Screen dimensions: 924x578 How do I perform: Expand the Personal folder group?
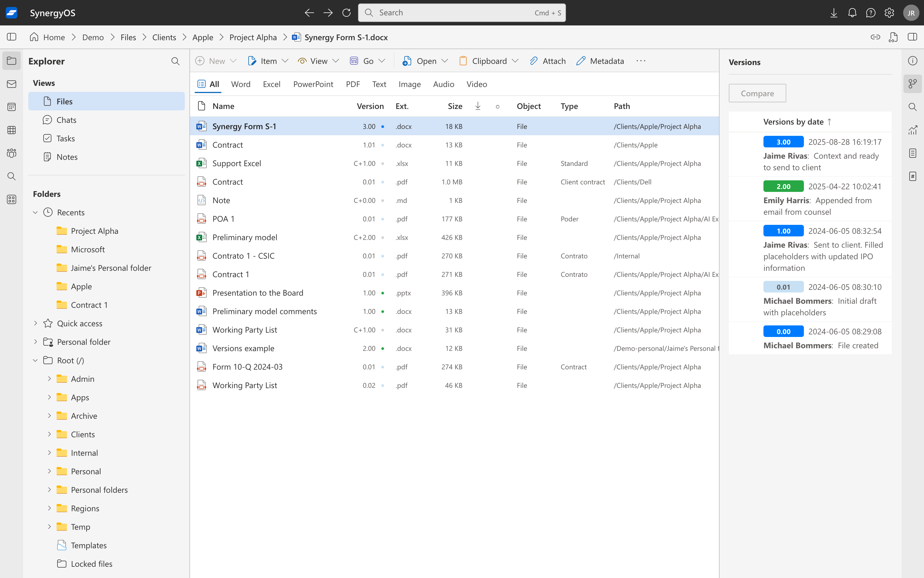(35, 342)
